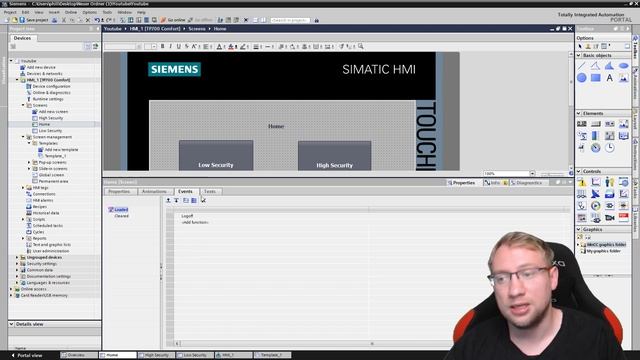The image size is (640, 360).
Task: Pick the Camera view control
Action: tap(609, 218)
